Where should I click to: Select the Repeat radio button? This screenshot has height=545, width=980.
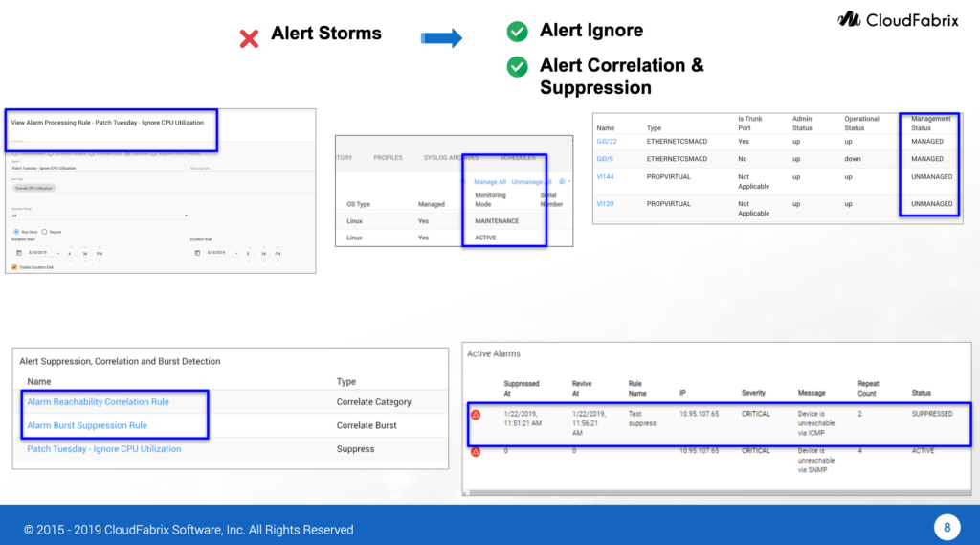(x=44, y=231)
